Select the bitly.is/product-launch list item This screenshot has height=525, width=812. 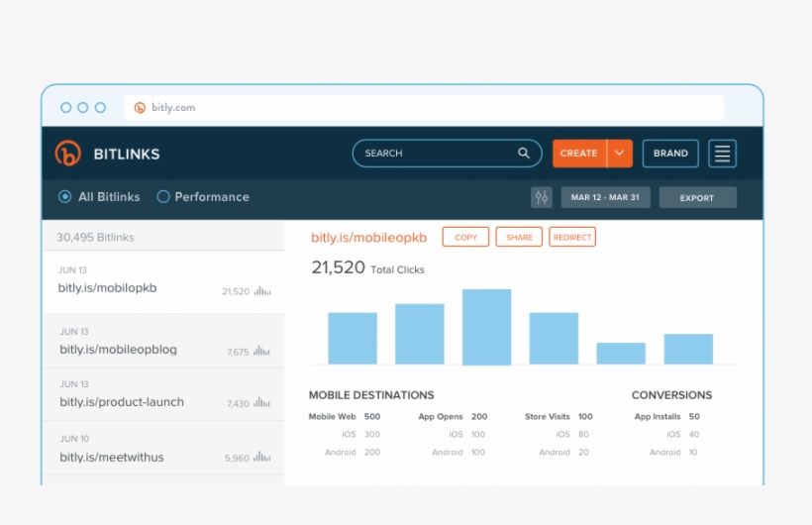[163, 395]
